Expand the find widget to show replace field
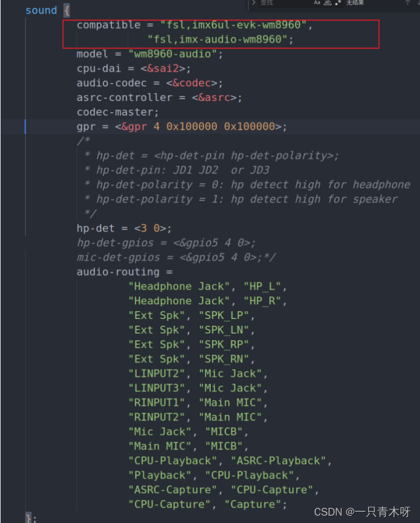This screenshot has width=420, height=523. click(x=253, y=3)
